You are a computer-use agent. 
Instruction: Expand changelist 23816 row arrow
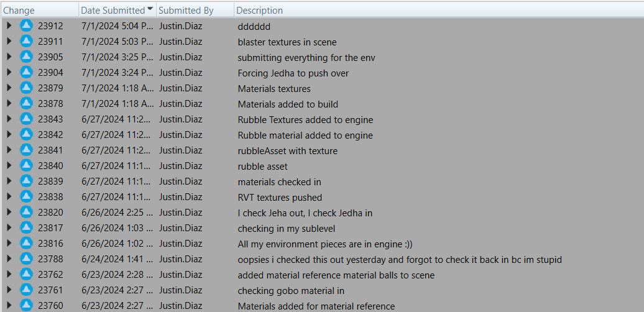9,244
